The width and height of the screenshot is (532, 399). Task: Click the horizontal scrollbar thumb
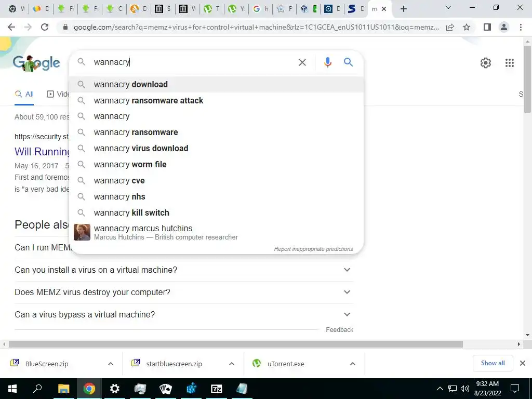[235, 344]
